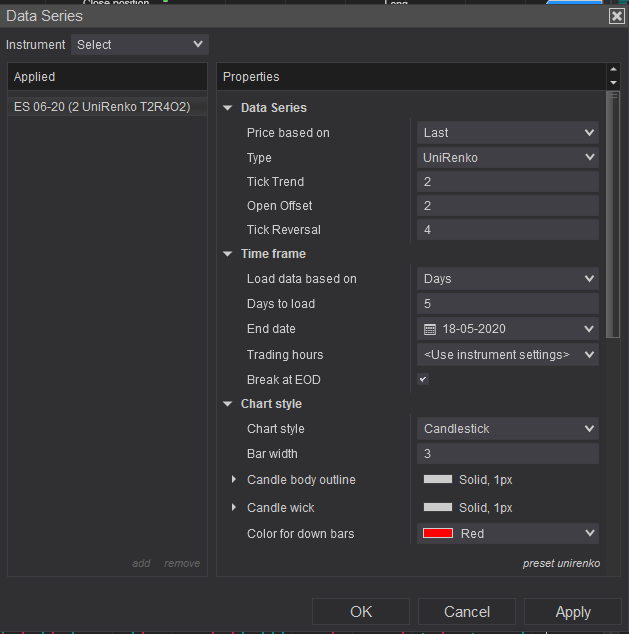Click the OK button
This screenshot has width=629, height=634.
pyautogui.click(x=361, y=611)
